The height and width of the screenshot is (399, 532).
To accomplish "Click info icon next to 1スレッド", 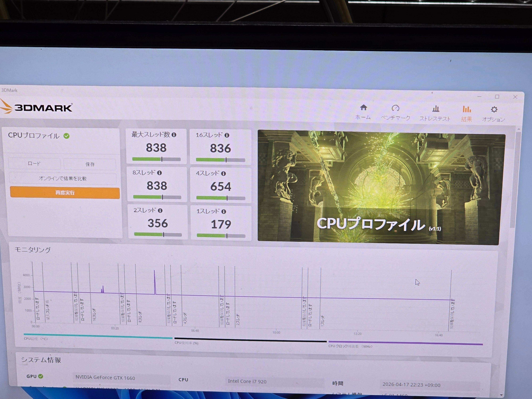I will [x=223, y=212].
